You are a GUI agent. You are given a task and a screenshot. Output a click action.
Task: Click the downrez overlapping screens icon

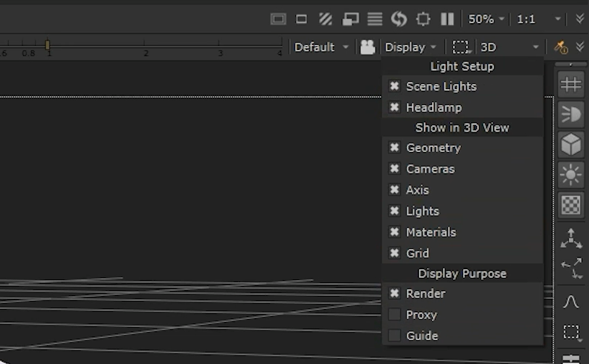350,19
